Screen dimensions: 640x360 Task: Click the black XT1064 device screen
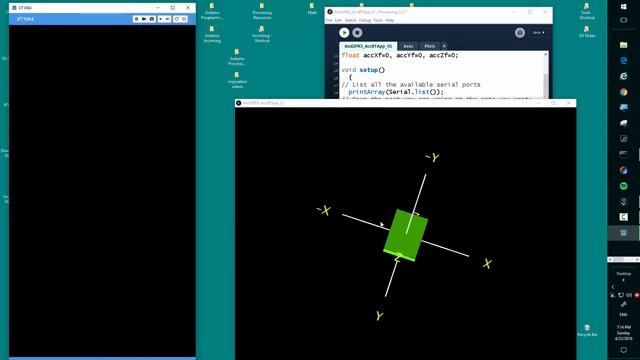(102, 191)
